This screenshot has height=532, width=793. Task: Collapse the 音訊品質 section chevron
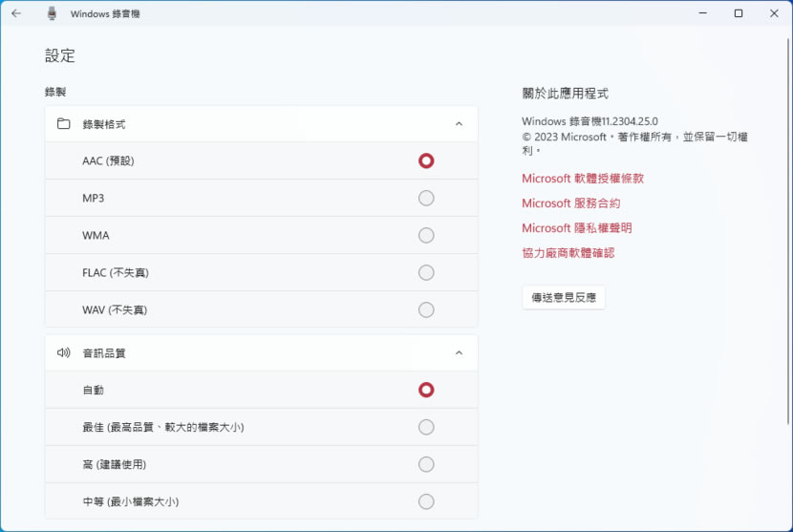click(x=459, y=353)
